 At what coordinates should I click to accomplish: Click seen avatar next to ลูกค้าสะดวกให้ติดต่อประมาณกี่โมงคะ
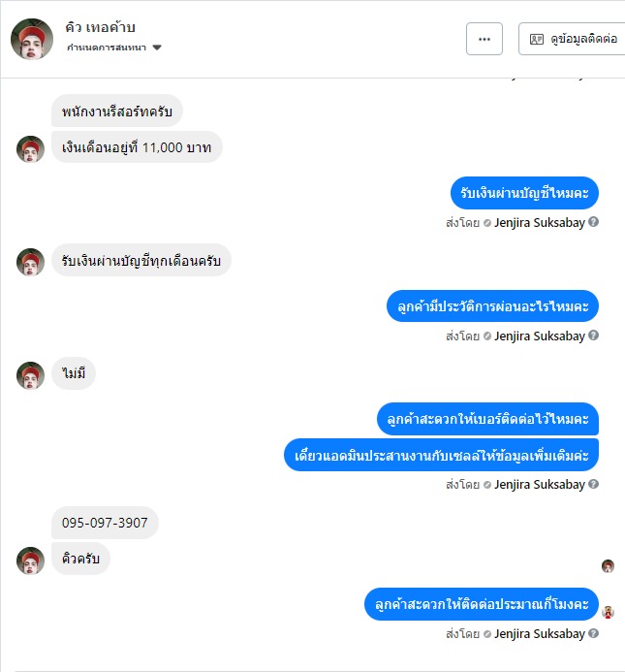point(608,612)
